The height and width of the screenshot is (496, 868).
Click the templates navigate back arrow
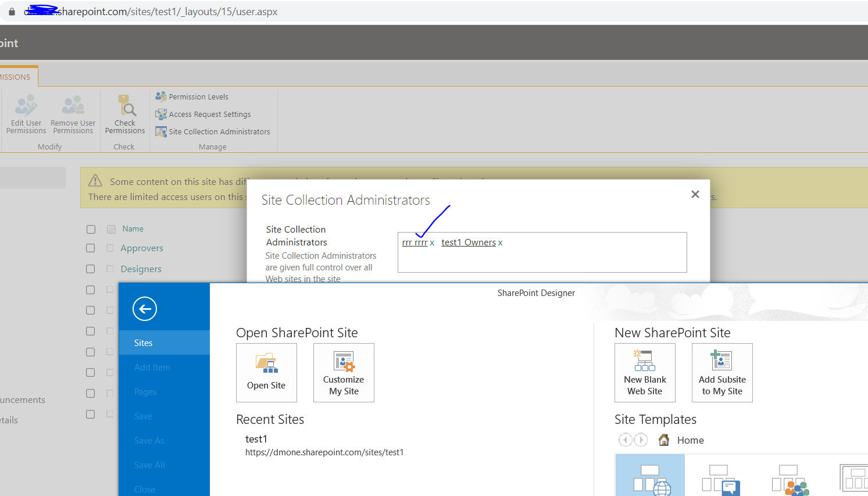pos(626,440)
